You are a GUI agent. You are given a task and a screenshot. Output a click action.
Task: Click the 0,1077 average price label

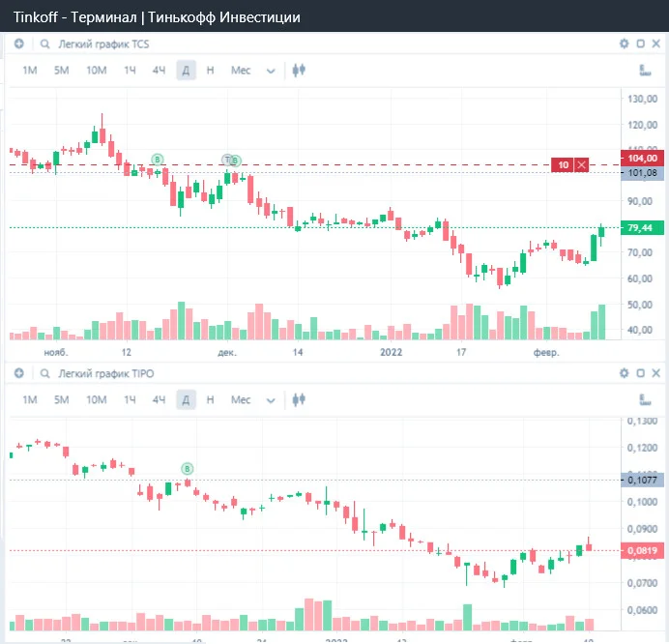pos(642,481)
